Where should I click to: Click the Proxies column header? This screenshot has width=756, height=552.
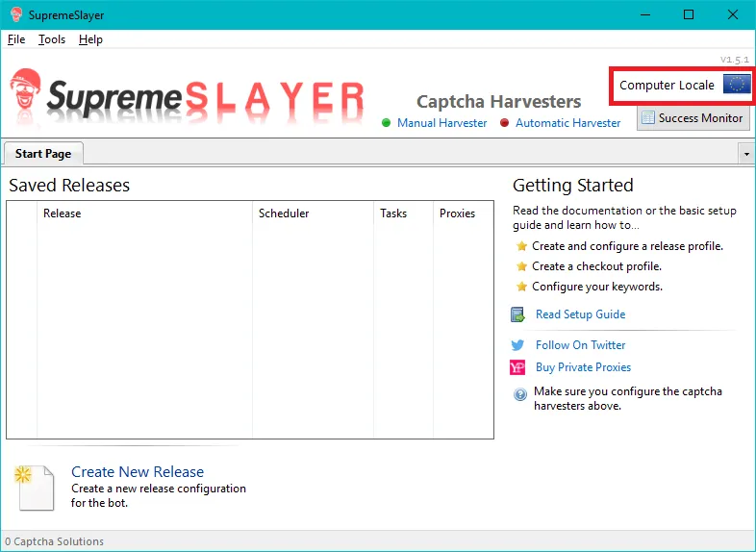pyautogui.click(x=464, y=213)
